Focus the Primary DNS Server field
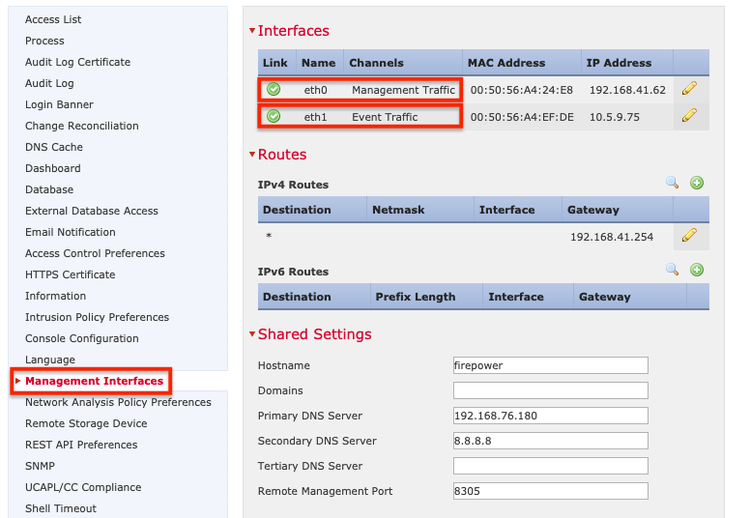The image size is (750, 518). pos(551,416)
